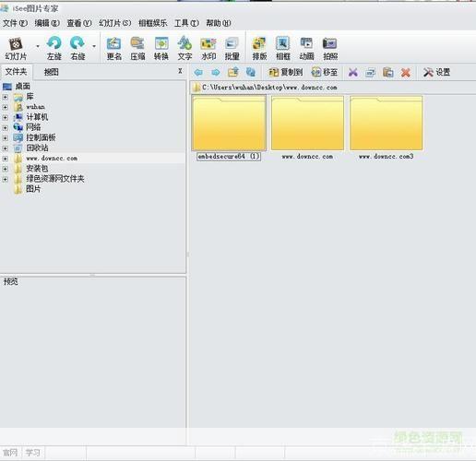Open the 动画 animation tool
The width and height of the screenshot is (476, 461).
click(306, 48)
